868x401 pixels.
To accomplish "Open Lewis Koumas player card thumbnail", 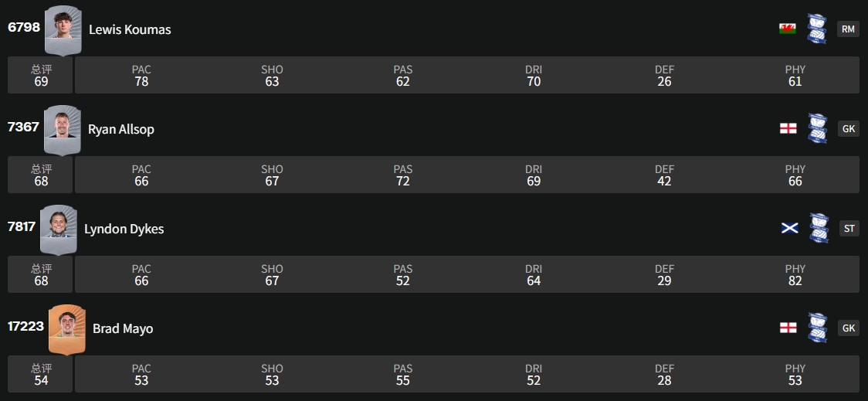I will click(63, 28).
